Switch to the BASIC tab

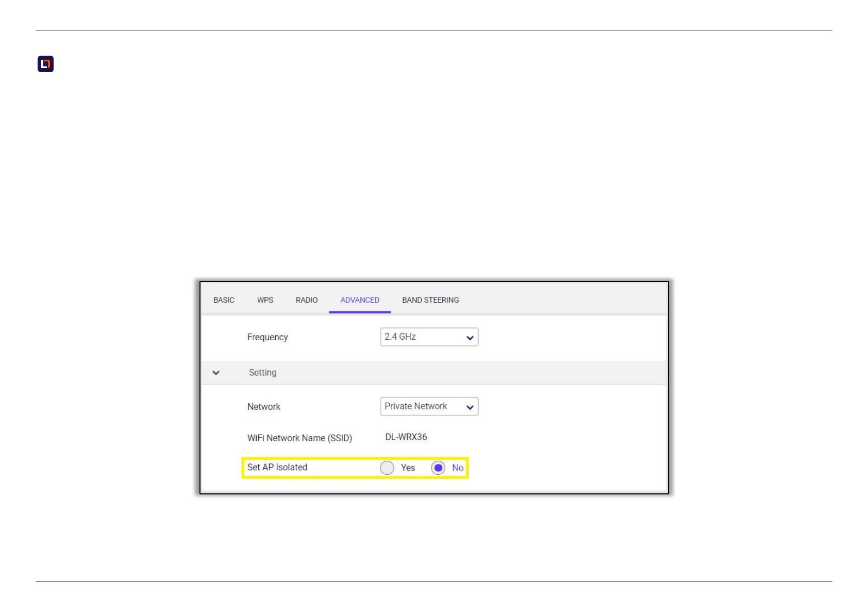(x=224, y=300)
